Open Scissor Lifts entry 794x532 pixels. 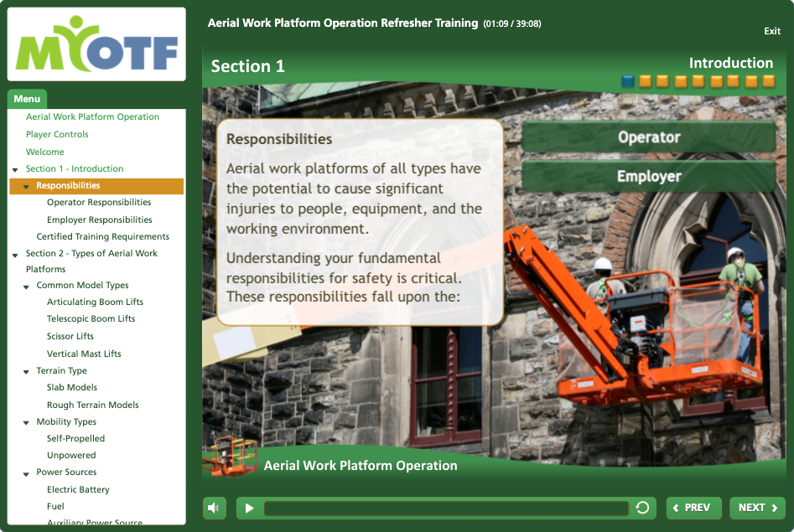pyautogui.click(x=70, y=336)
